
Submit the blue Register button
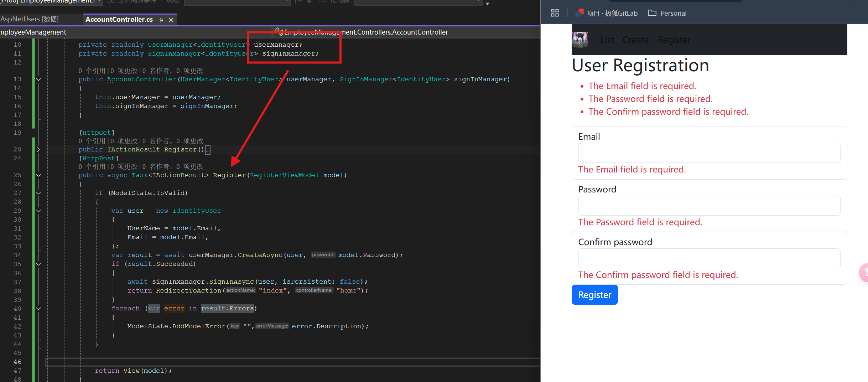[x=594, y=295]
